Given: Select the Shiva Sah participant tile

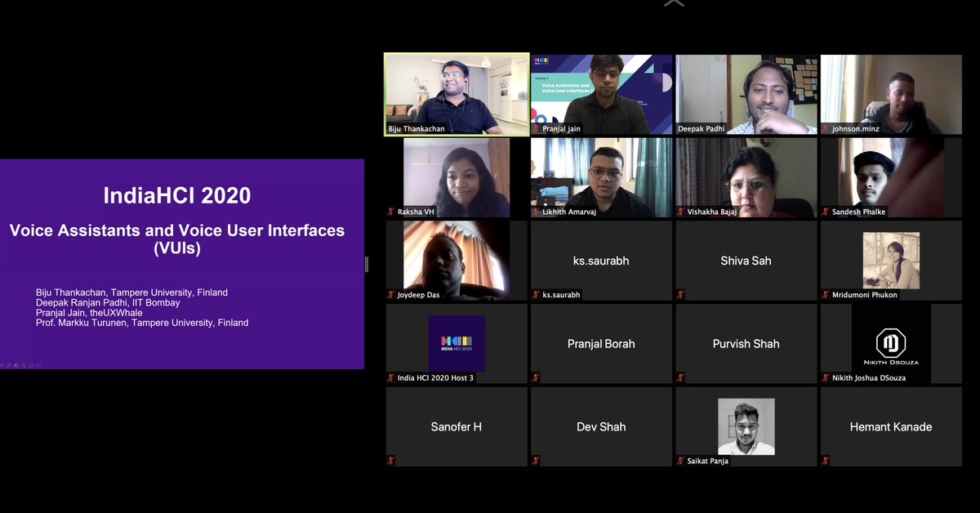Looking at the screenshot, I should pyautogui.click(x=746, y=261).
